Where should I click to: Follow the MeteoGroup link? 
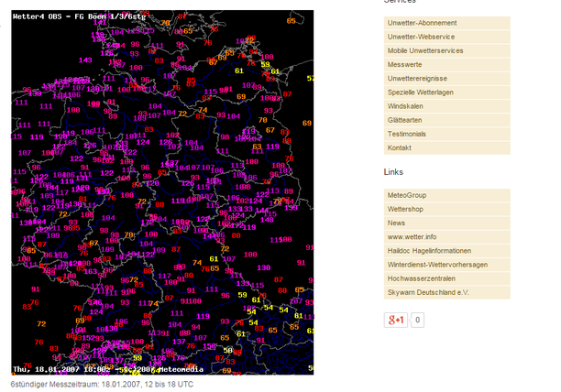point(406,195)
